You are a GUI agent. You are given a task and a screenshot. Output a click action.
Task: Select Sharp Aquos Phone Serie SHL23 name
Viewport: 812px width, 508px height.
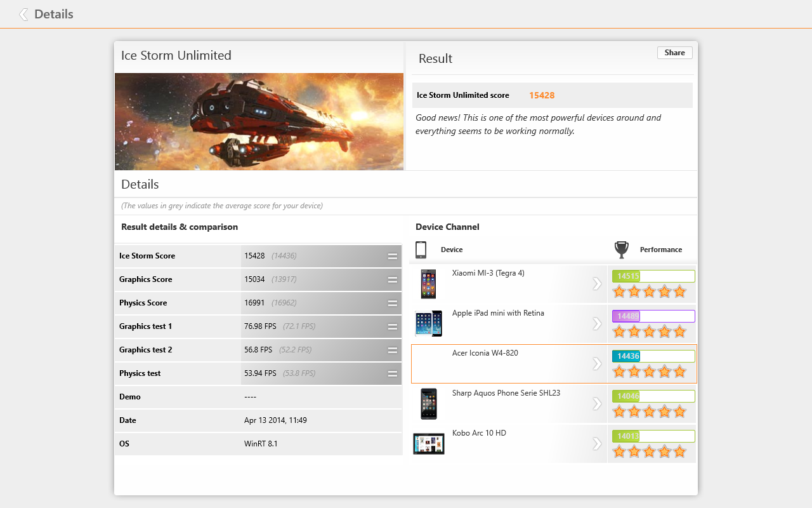click(506, 393)
